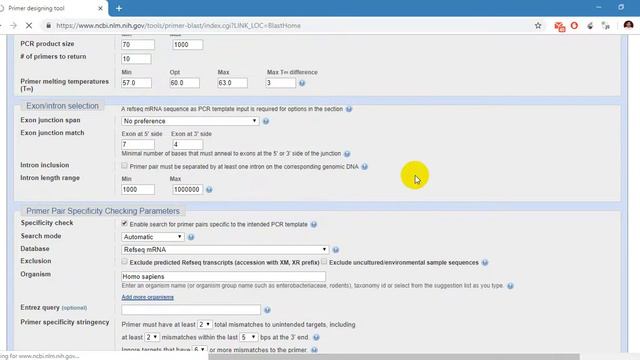Open help icon beside Search mode
This screenshot has height=360, width=640.
[191, 237]
